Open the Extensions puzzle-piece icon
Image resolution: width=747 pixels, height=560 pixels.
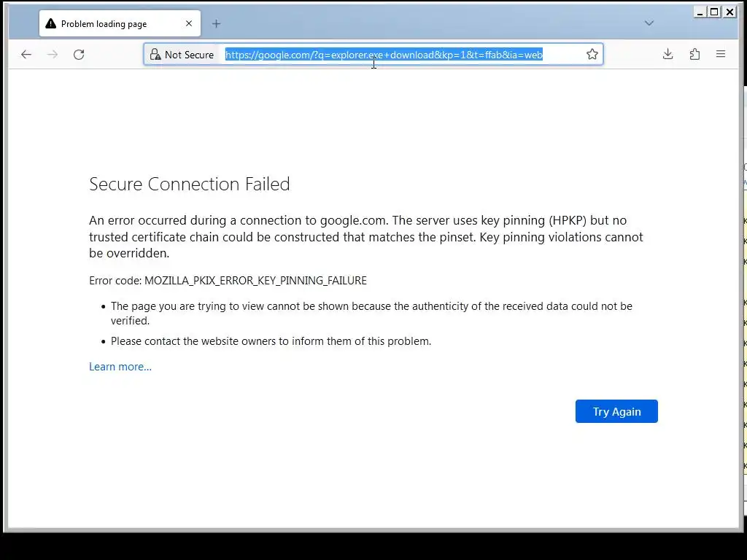pos(694,54)
